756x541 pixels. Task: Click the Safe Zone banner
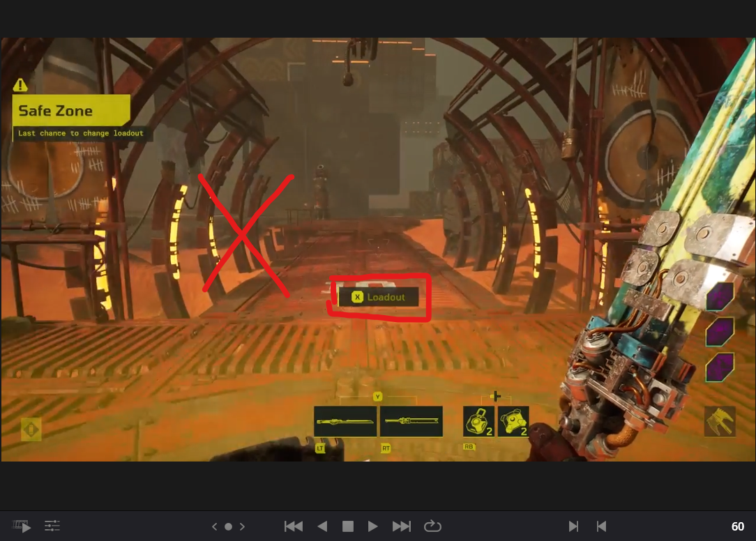[71, 110]
